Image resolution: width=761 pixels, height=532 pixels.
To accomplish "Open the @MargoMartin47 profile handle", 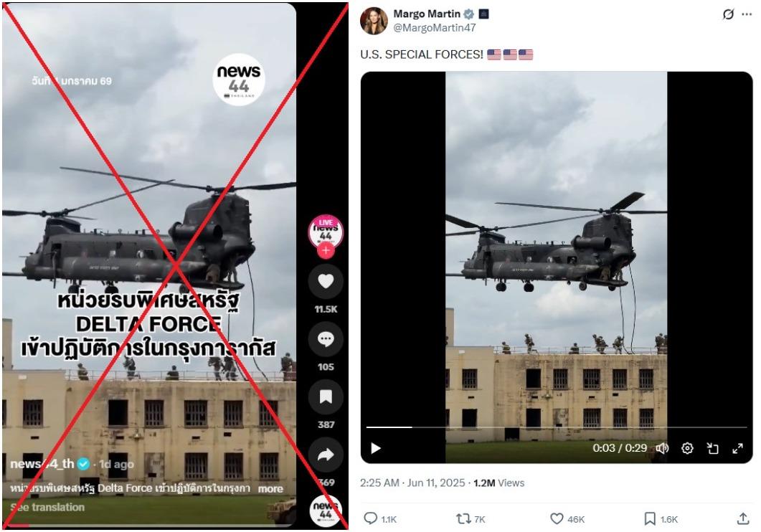I will tap(435, 28).
